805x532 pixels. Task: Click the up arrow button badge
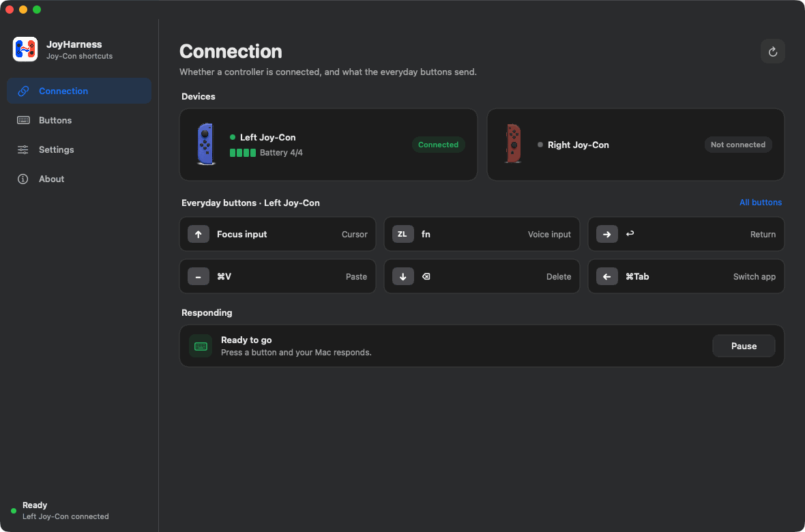(x=198, y=234)
